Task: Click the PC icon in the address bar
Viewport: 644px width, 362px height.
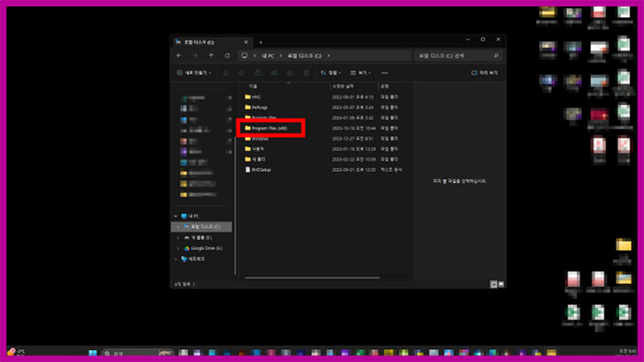Action: [245, 56]
